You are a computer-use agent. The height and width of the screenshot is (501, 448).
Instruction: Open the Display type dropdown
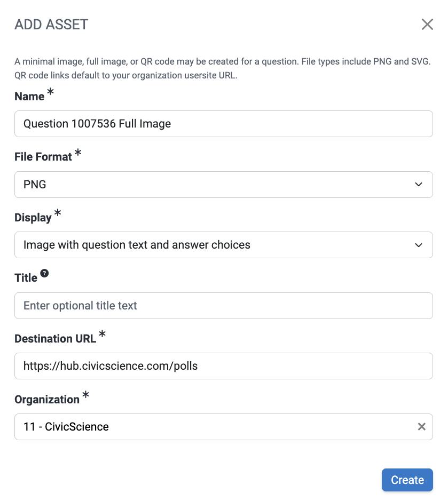click(214, 245)
